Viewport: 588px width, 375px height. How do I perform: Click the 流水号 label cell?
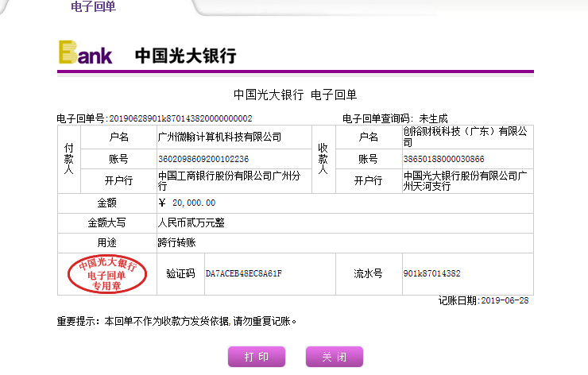coord(368,274)
